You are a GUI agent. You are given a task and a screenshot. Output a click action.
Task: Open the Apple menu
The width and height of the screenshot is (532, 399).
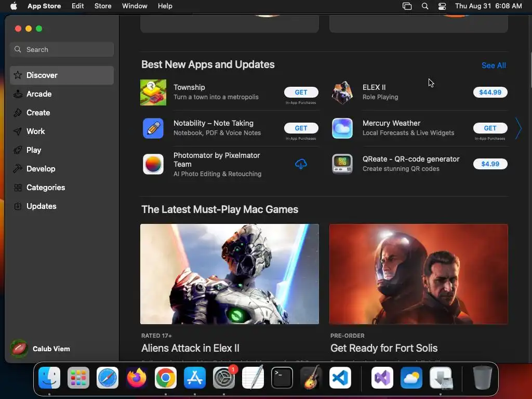(x=14, y=6)
